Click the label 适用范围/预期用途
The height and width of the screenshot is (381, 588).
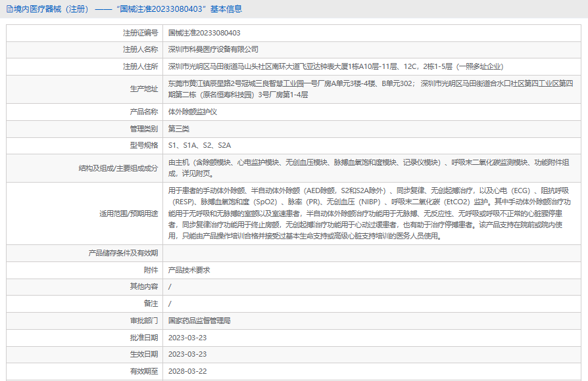pyautogui.click(x=129, y=213)
